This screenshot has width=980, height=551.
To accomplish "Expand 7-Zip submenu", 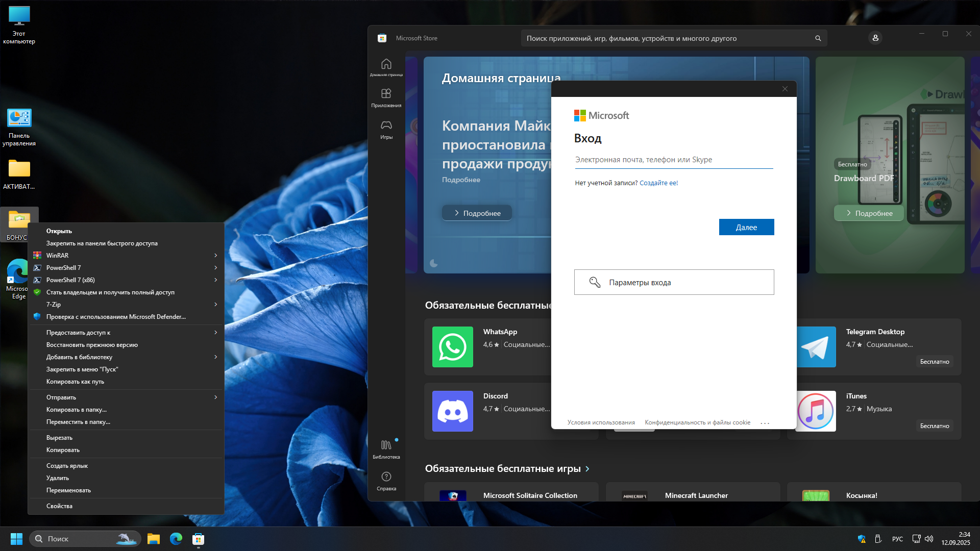I will [126, 305].
